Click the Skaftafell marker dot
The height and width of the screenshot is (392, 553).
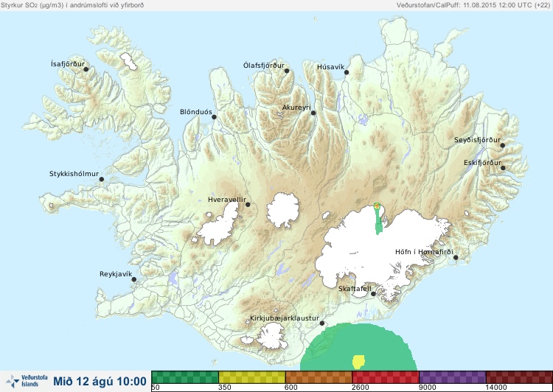[373, 294]
